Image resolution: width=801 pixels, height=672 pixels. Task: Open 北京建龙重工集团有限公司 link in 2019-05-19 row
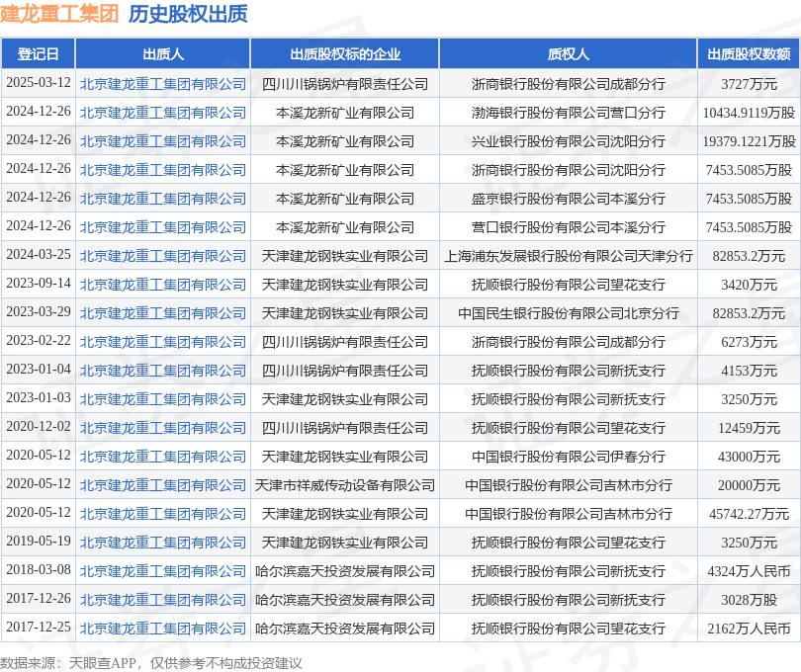click(x=163, y=543)
